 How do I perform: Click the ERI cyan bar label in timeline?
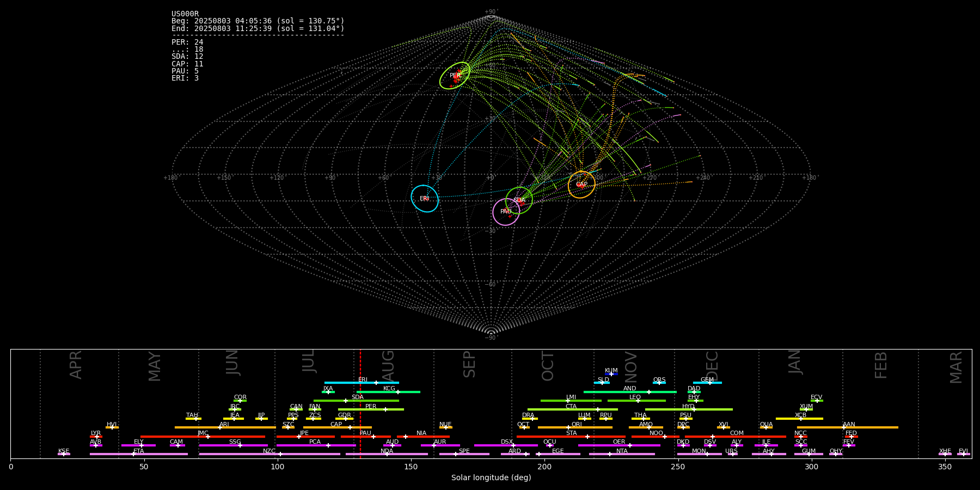[x=363, y=380]
